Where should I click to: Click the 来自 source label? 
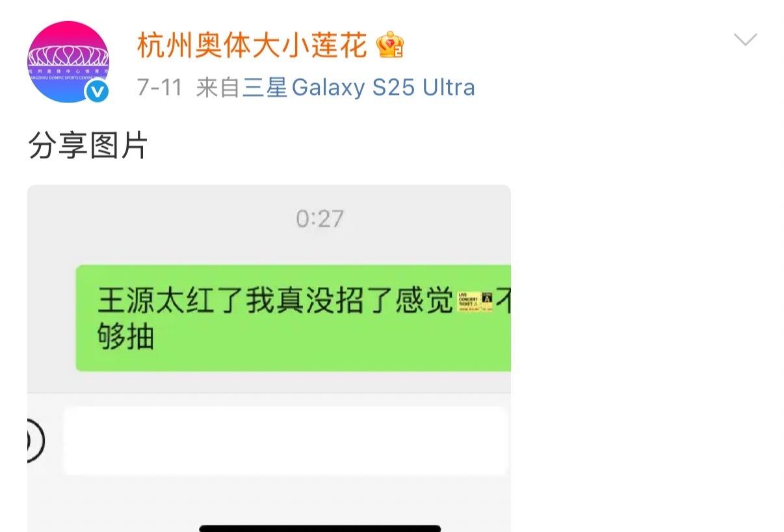coord(218,88)
